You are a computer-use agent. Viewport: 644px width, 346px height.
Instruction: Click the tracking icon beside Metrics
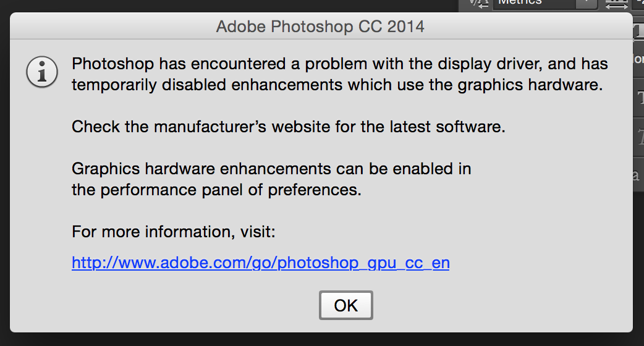pos(616,3)
